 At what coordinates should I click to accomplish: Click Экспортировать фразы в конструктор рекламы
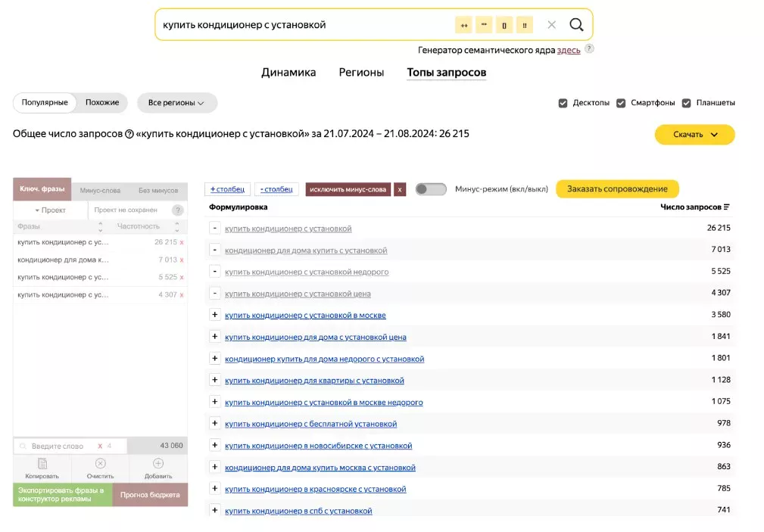(x=62, y=494)
